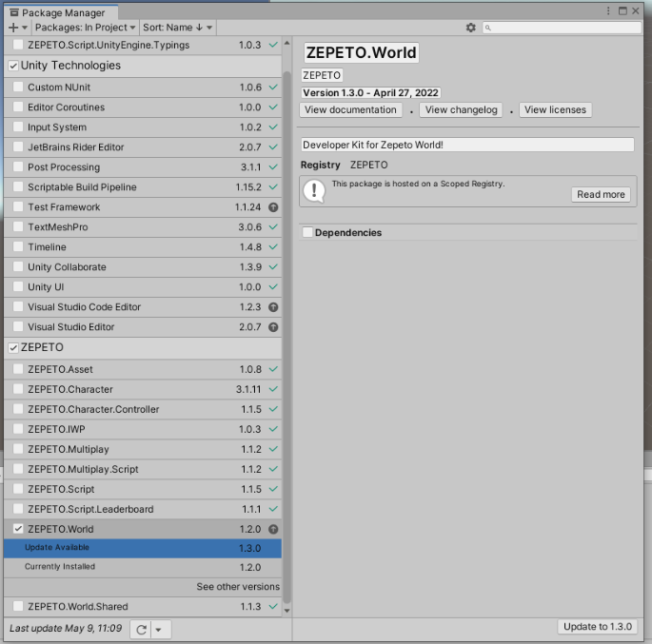The image size is (652, 644).
Task: Select the Visual Studio Code Editor package
Action: tap(143, 307)
